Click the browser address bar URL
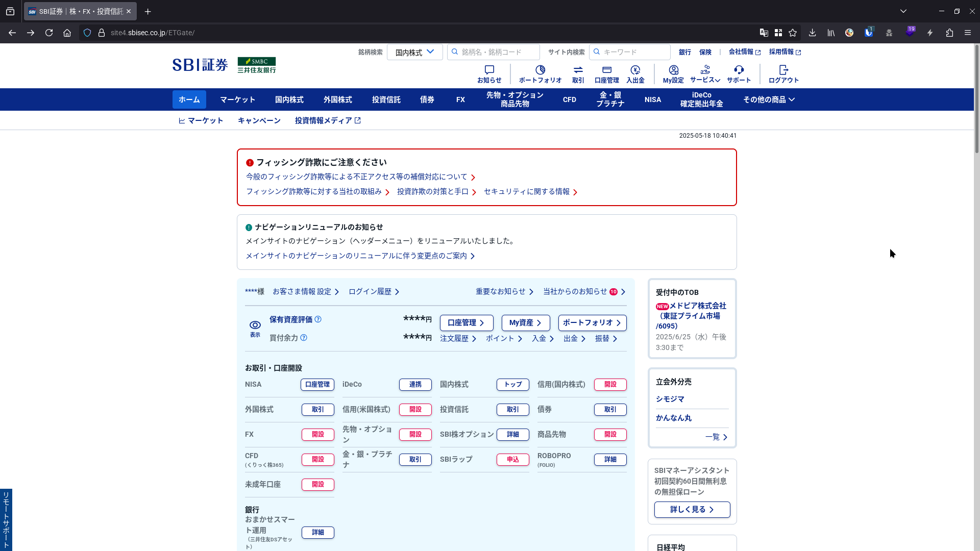Viewport: 980px width, 551px height. coord(153,33)
